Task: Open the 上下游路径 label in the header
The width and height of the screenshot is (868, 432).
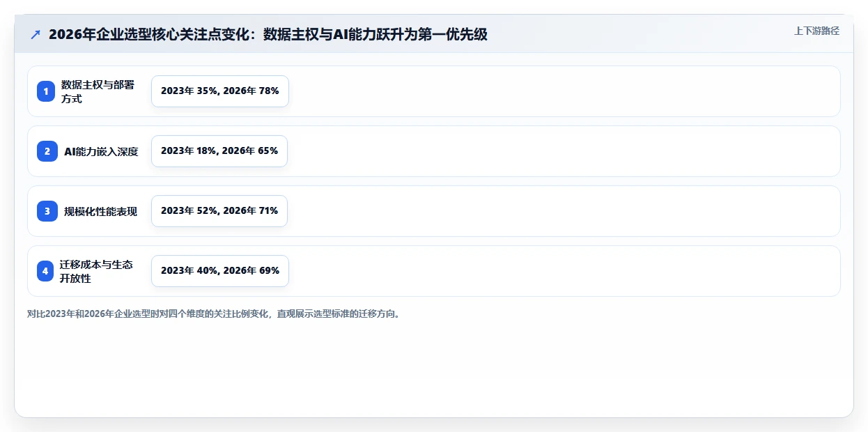Action: click(x=816, y=31)
